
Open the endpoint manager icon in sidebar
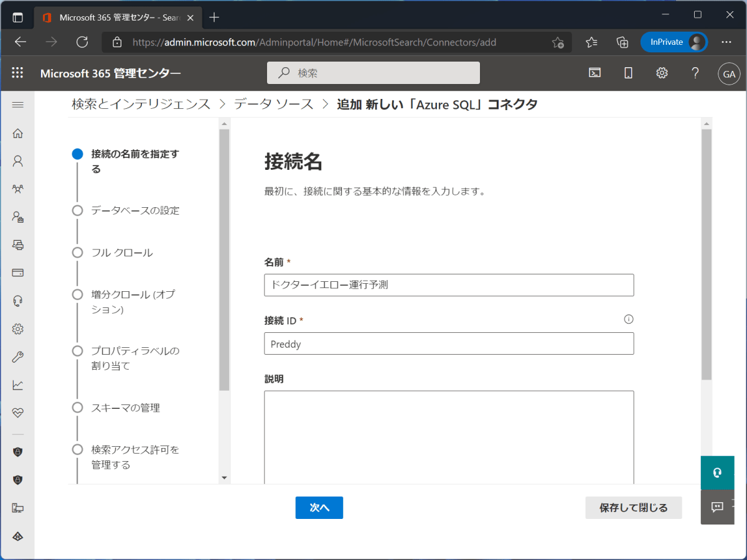pyautogui.click(x=17, y=508)
